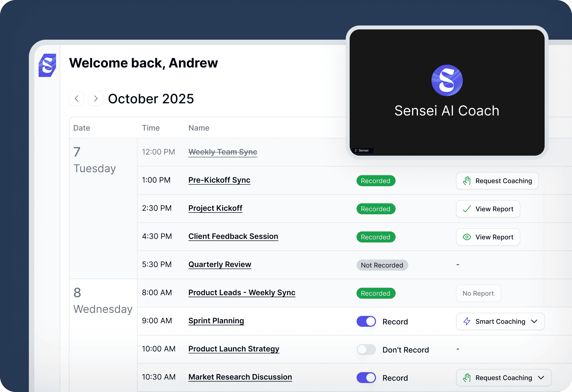Toggle record switch for Market Research Discussion
The image size is (572, 392).
(x=366, y=378)
